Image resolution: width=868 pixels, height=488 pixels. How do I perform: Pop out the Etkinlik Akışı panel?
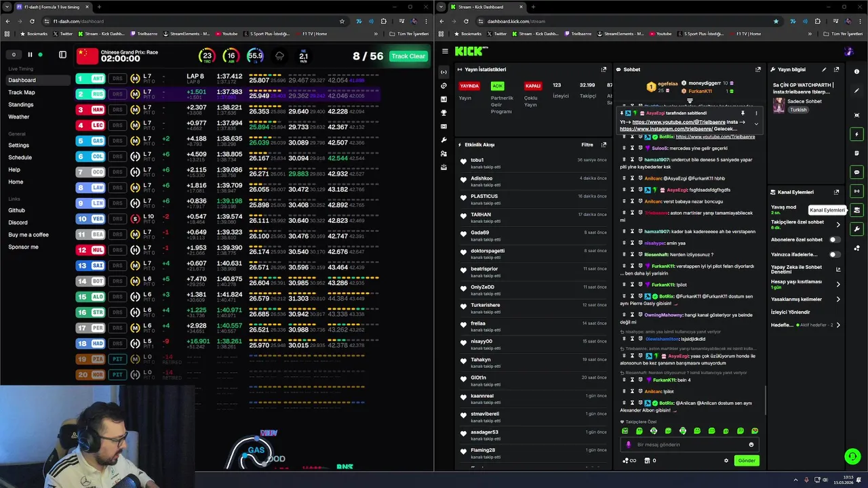604,144
